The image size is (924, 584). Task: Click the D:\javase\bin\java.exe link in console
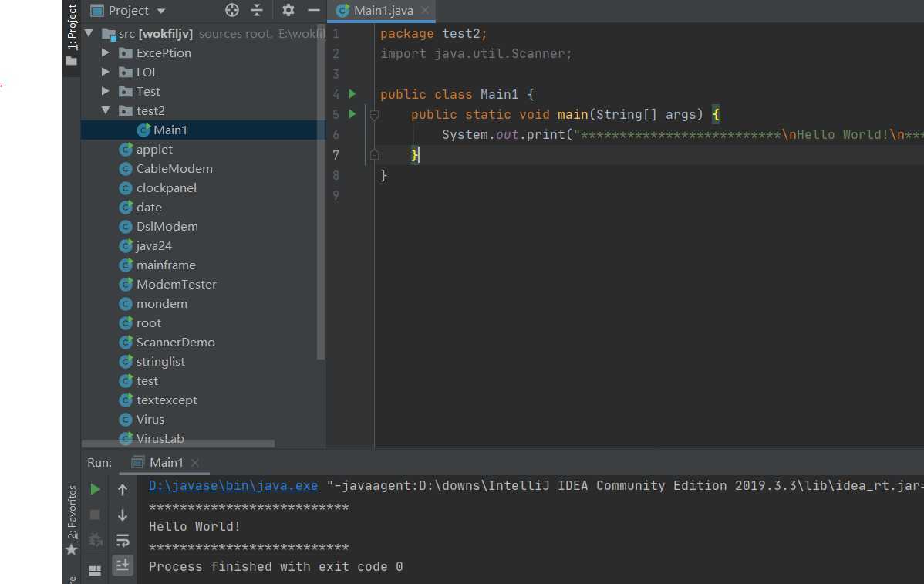234,485
